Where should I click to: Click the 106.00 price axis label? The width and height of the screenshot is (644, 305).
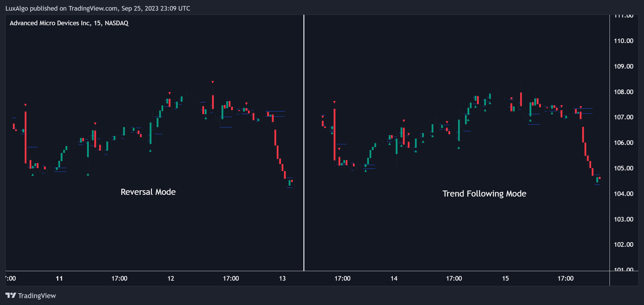pyautogui.click(x=623, y=143)
